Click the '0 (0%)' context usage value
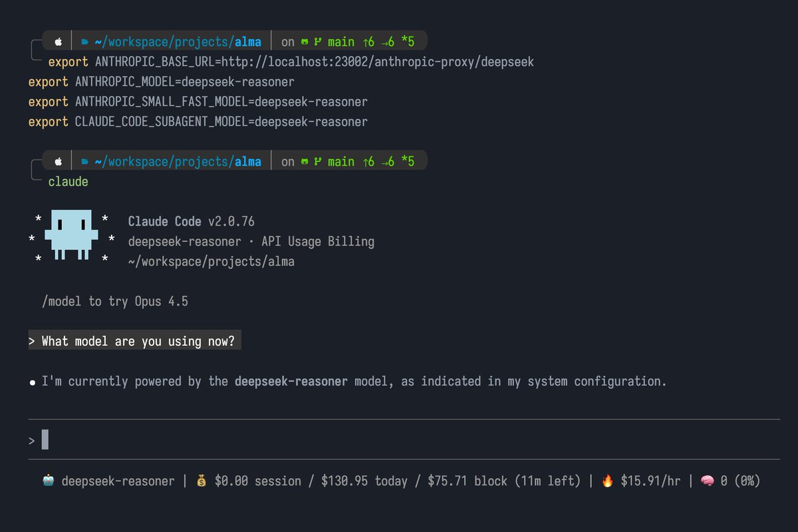Viewport: 798px width, 532px height. point(740,481)
